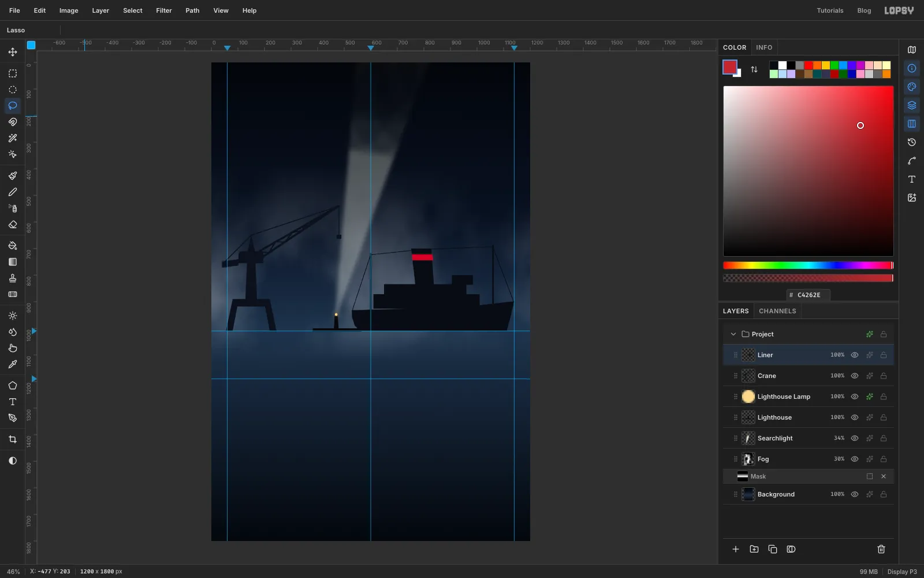Hide the Crane layer
Screen dimensions: 924x578
point(855,376)
